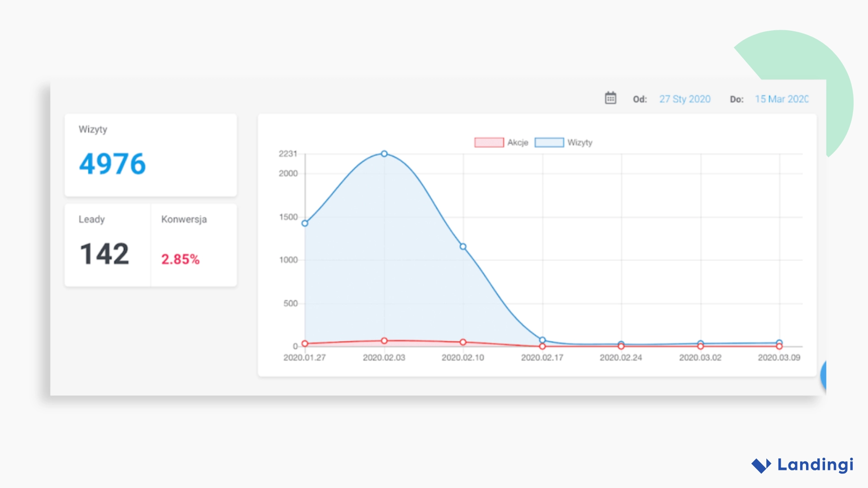The image size is (868, 488).
Task: Click the Akcje data point at 2020.02.03
Action: click(384, 341)
